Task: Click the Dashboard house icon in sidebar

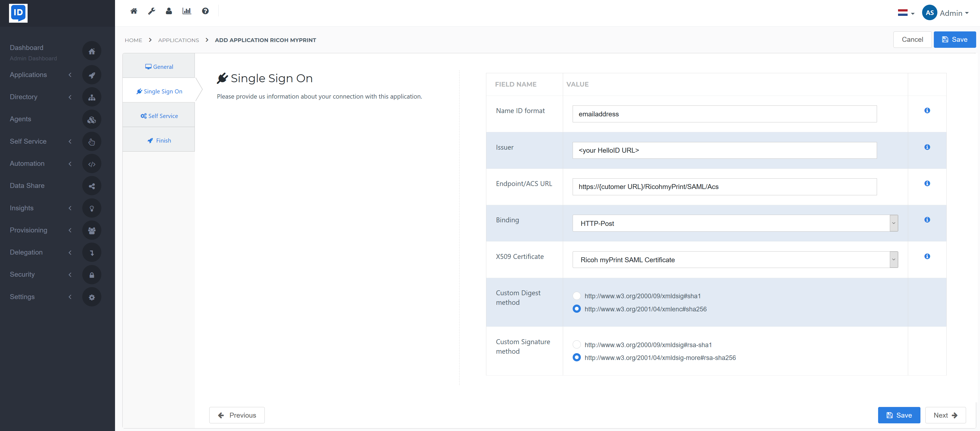Action: [92, 51]
